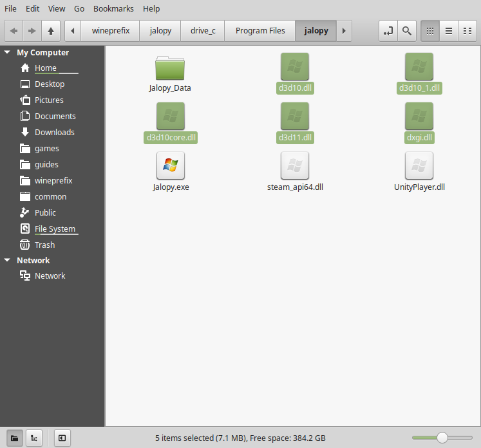Switch to compact view

click(467, 31)
